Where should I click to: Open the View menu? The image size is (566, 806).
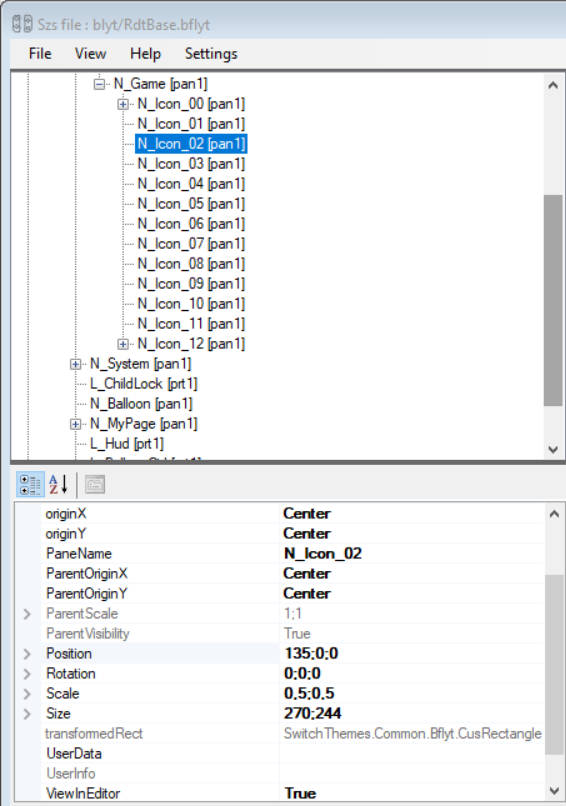pyautogui.click(x=90, y=53)
